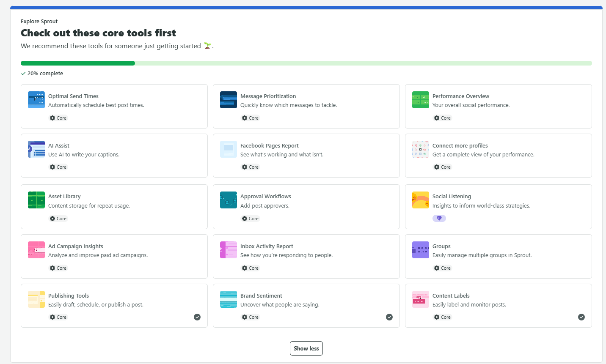Click 'Use AI to write your captions.' text
The width and height of the screenshot is (606, 364).
point(84,154)
